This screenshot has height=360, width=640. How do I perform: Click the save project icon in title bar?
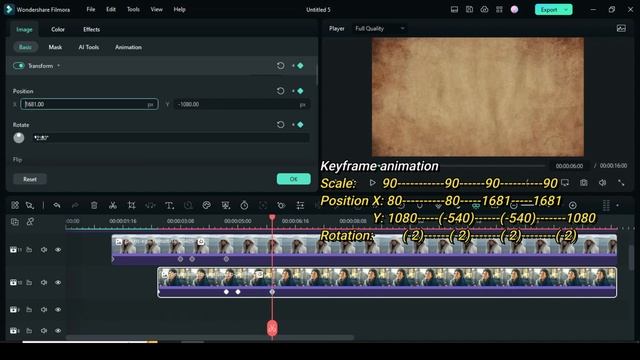pyautogui.click(x=469, y=9)
